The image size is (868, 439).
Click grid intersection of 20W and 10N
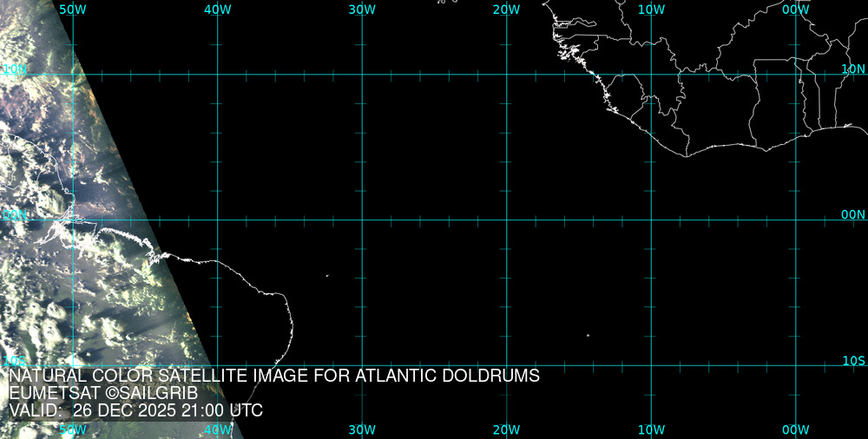pos(507,75)
